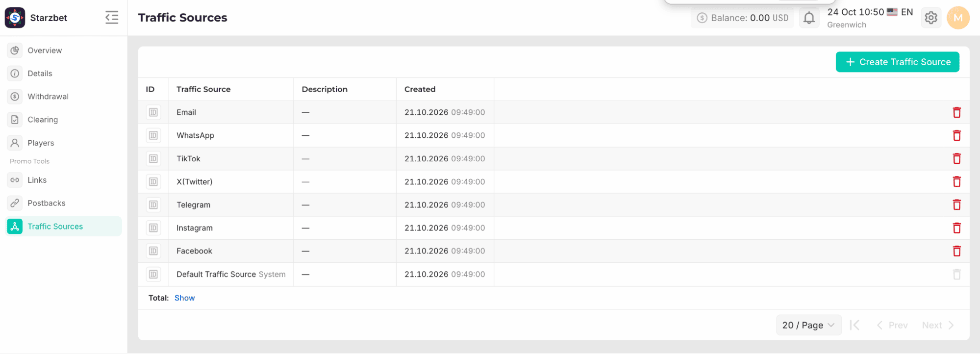Delete the TikTok traffic source
Viewport: 980px width, 354px height.
[956, 158]
